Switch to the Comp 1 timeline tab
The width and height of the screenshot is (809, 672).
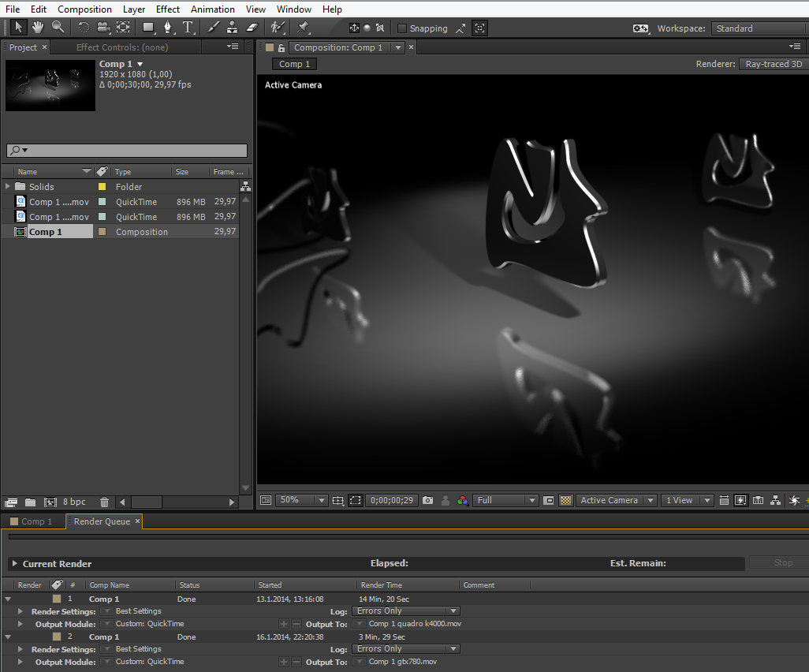(x=32, y=521)
